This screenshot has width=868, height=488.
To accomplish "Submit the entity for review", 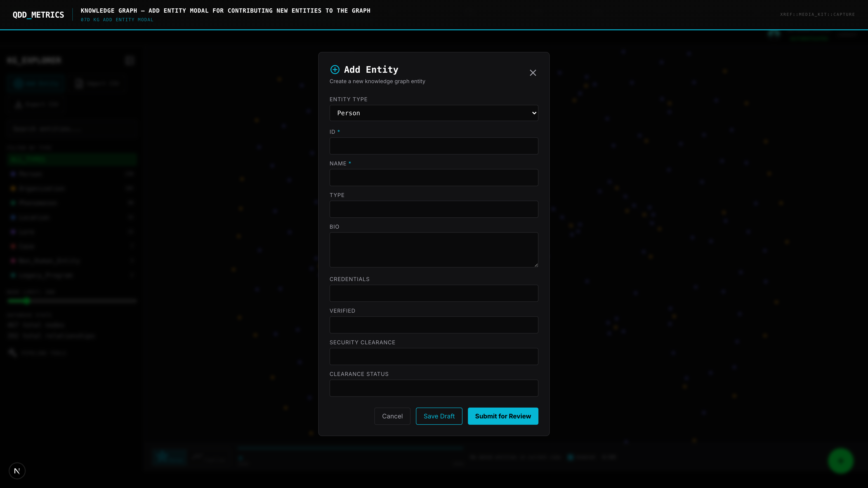I will pyautogui.click(x=502, y=416).
